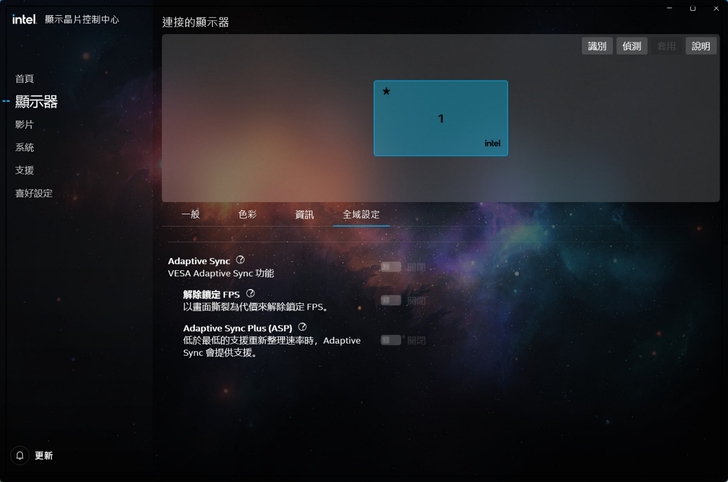Open 喜好設定 in the sidebar
This screenshot has width=728, height=482.
(x=34, y=193)
